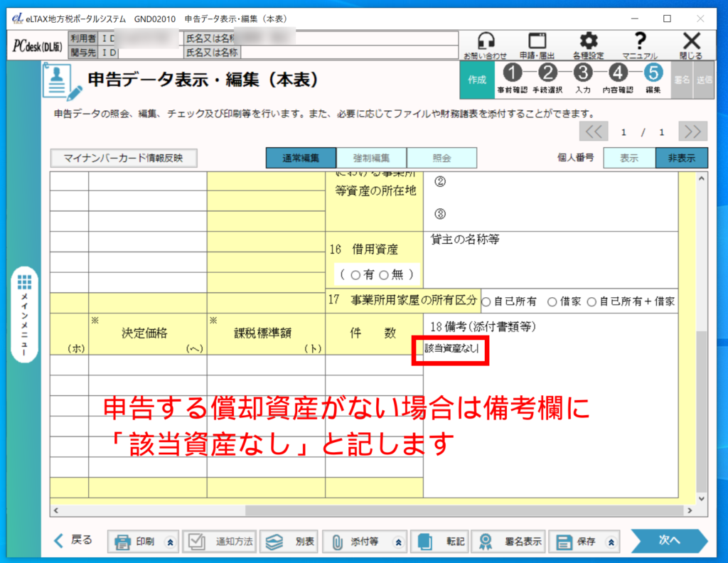Switch to 通常編集 mode tab
728x563 pixels.
point(300,158)
